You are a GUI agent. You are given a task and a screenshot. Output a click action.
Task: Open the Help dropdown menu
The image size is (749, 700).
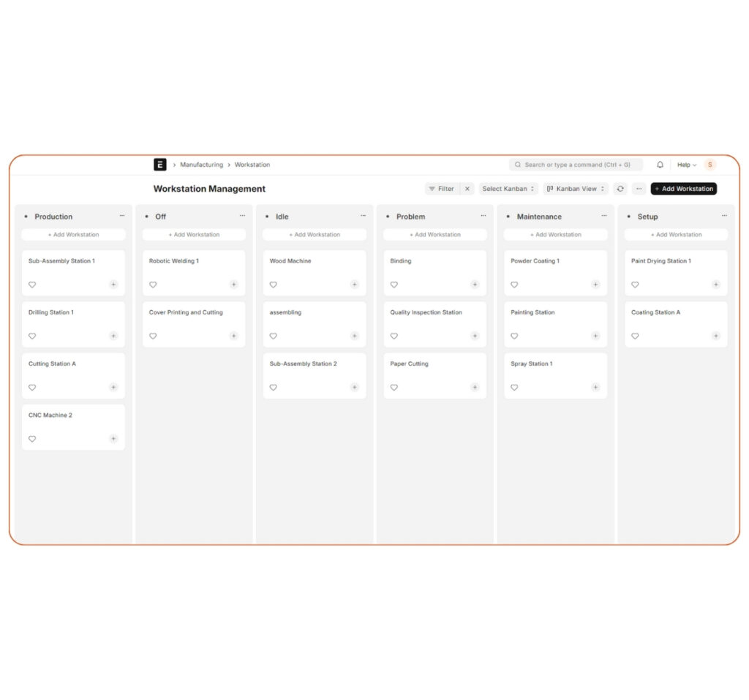(x=685, y=165)
